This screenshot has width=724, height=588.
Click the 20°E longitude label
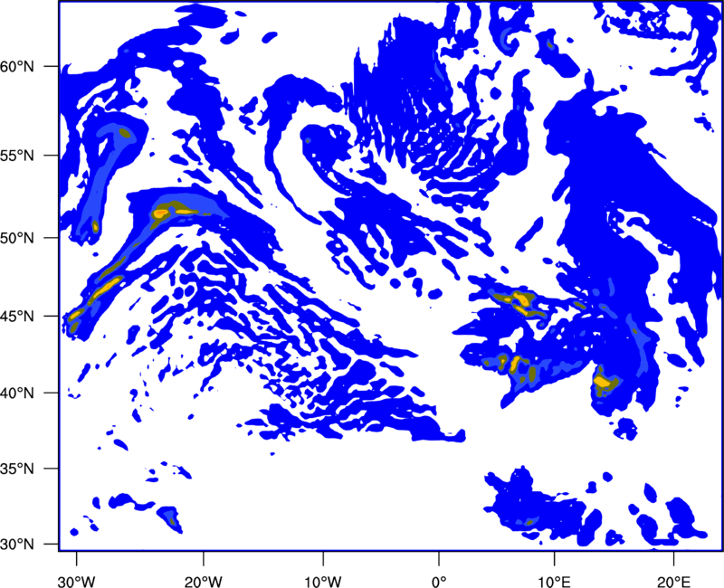(x=673, y=582)
